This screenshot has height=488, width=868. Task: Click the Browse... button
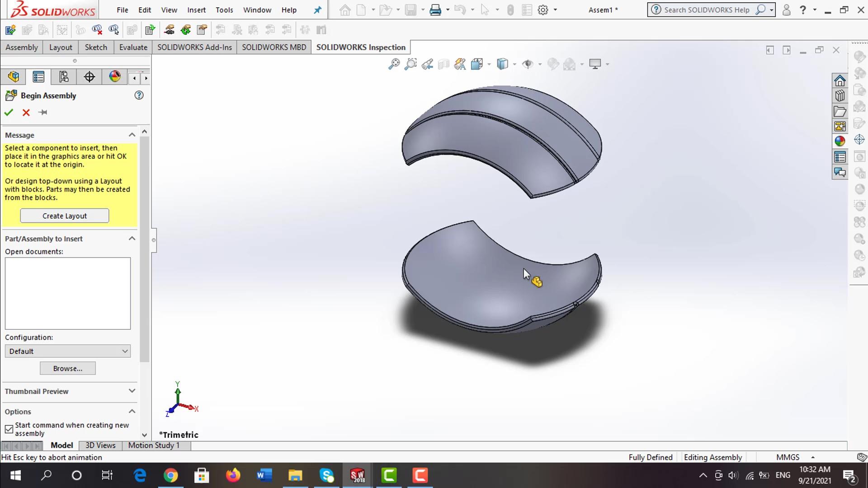[67, 368]
